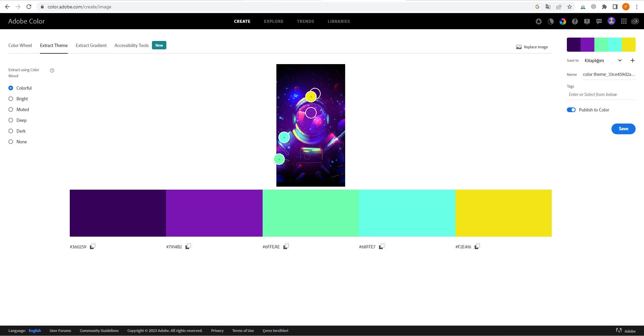
Task: Copy hex code #F2E416 with its copy icon
Action: point(477,246)
